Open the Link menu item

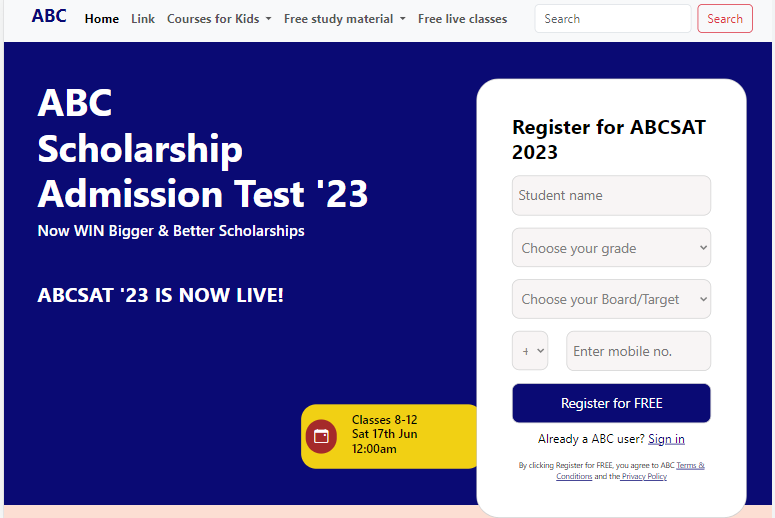(143, 19)
